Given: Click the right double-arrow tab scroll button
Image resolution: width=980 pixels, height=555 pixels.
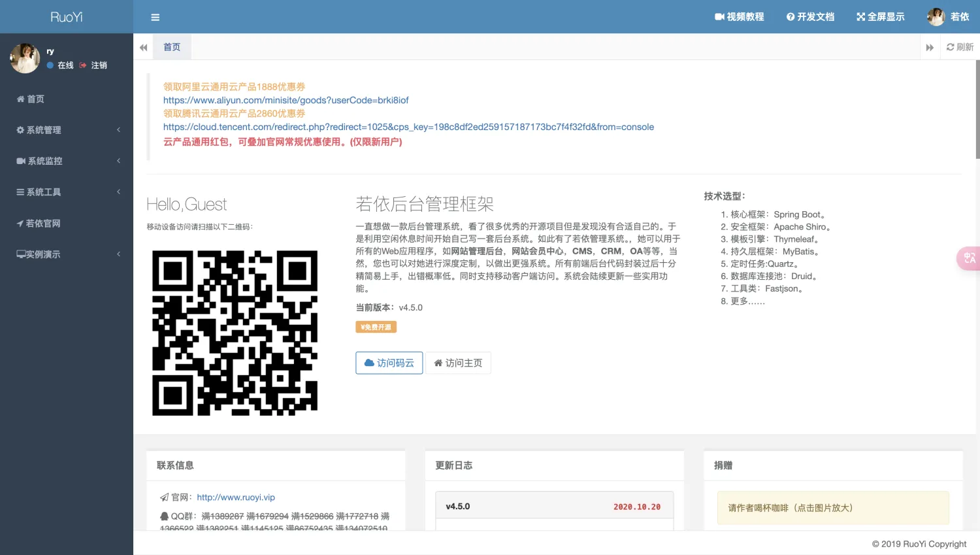Looking at the screenshot, I should pos(930,47).
